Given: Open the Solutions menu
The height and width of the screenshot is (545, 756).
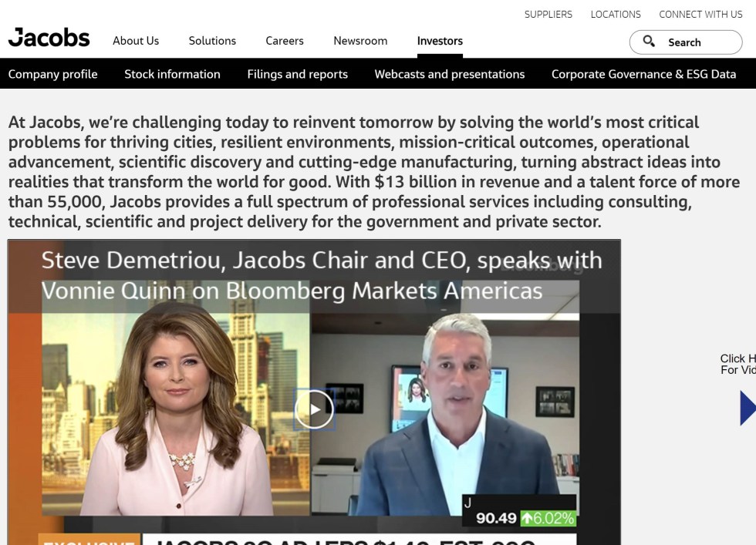Looking at the screenshot, I should tap(212, 41).
